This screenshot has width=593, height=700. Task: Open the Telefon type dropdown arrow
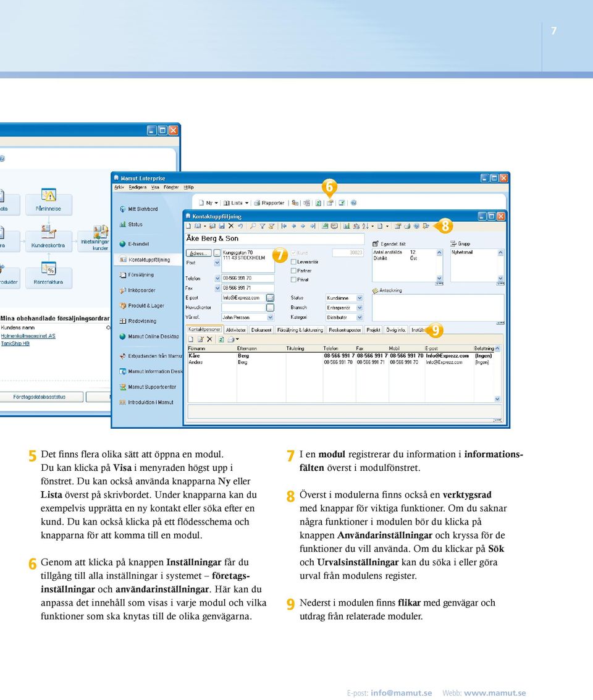pos(217,278)
